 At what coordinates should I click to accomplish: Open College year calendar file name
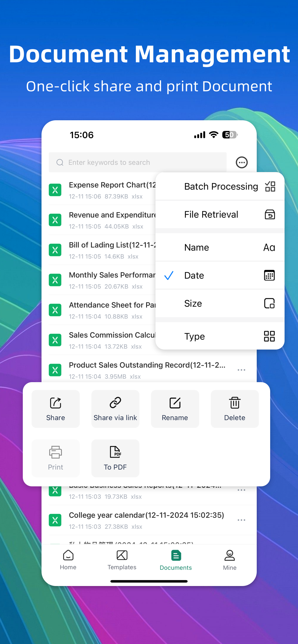point(147,515)
